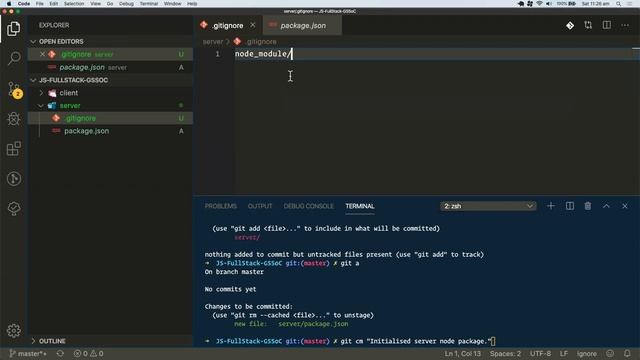The width and height of the screenshot is (640, 360).
Task: Add a new terminal with plus icon
Action: pyautogui.click(x=551, y=206)
